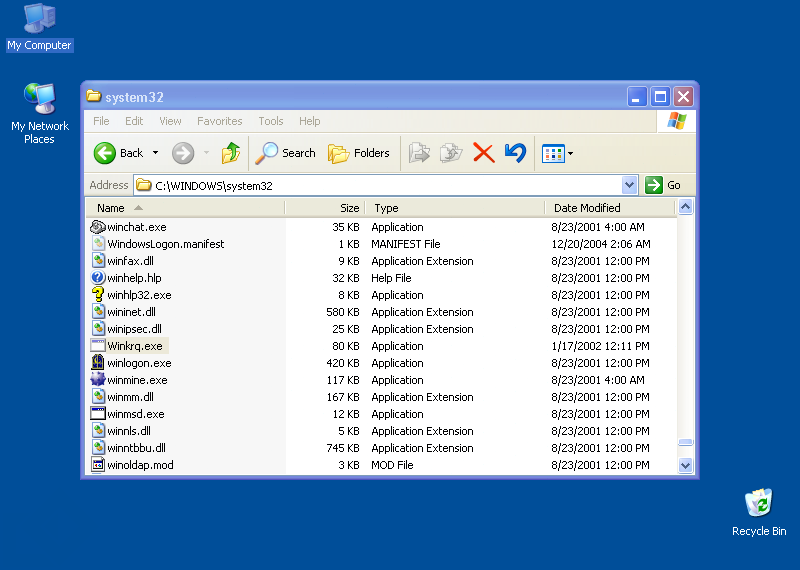Open the Views dropdown arrow

(570, 153)
